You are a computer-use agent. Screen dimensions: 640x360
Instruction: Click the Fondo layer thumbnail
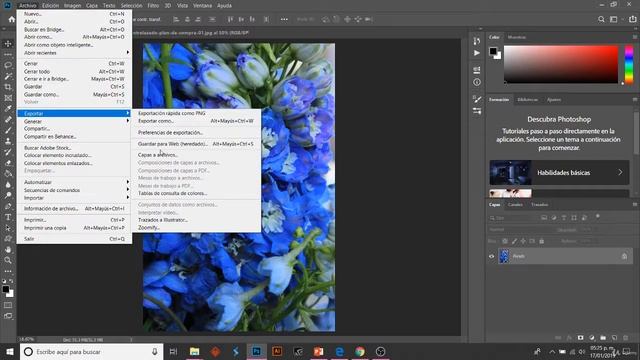point(504,256)
